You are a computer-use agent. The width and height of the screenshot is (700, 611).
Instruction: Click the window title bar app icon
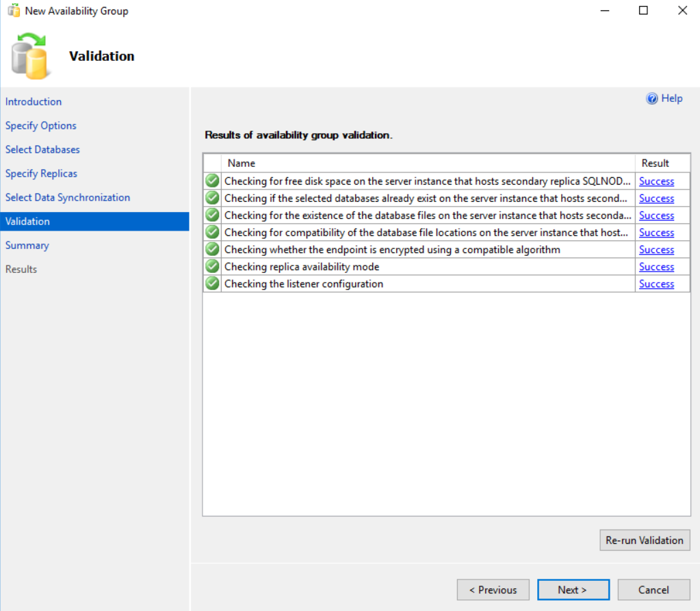pyautogui.click(x=13, y=11)
